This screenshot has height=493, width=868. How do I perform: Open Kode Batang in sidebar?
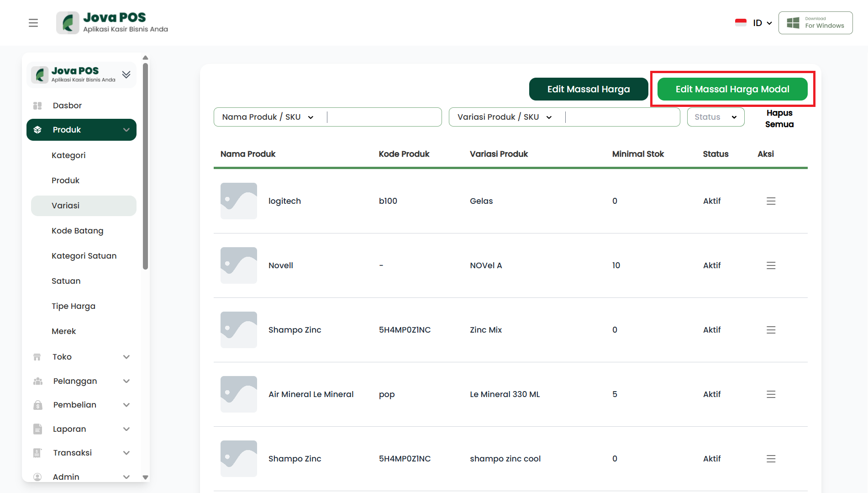77,231
